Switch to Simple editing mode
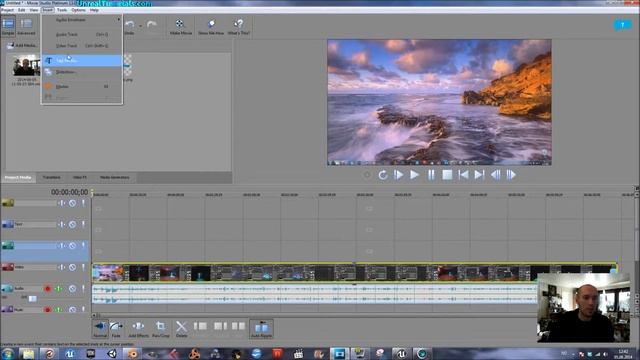Screen dimensions: 640x360 (8, 26)
